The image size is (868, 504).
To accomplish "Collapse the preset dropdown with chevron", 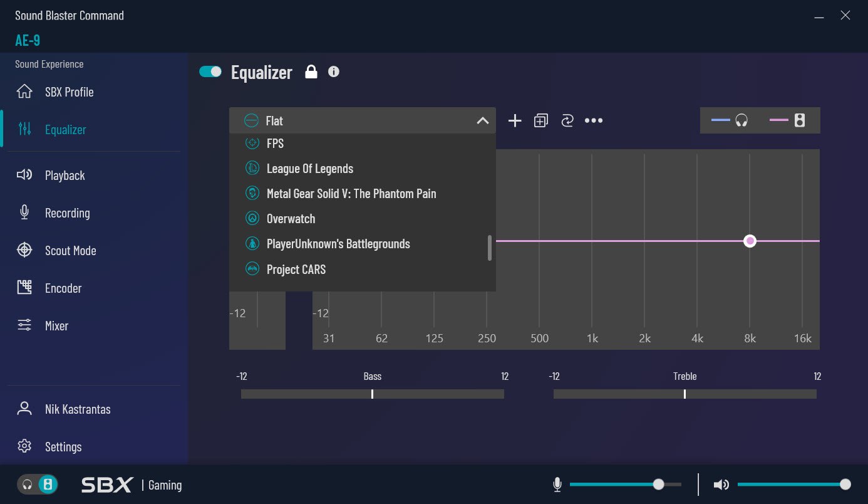I will (x=482, y=120).
